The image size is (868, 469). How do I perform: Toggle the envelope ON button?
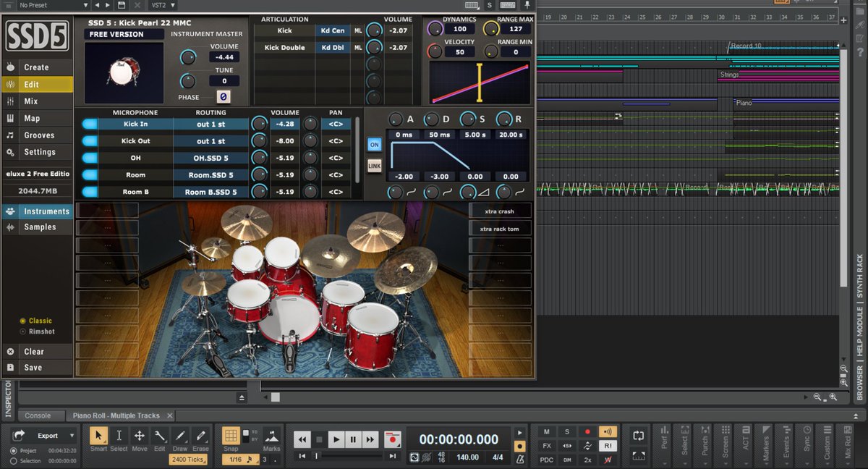(x=374, y=144)
